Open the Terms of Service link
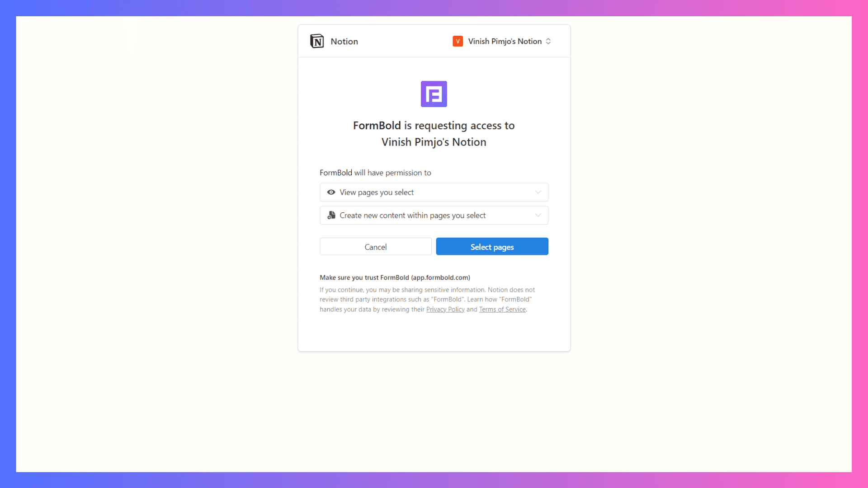Image resolution: width=868 pixels, height=488 pixels. click(502, 310)
